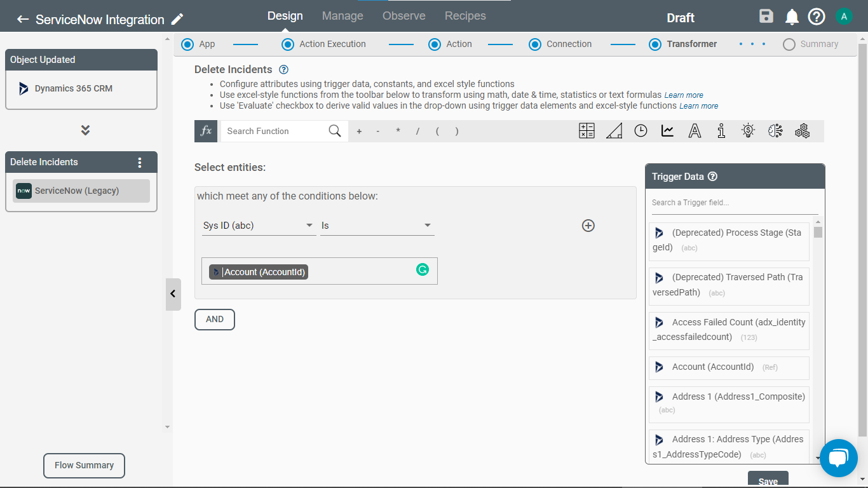Open Learn more link for excel-style functions
Image resolution: width=868 pixels, height=488 pixels.
click(x=684, y=95)
